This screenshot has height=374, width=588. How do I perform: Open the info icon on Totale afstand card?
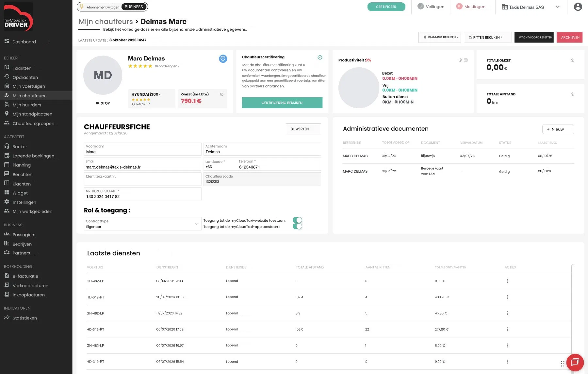pyautogui.click(x=572, y=94)
